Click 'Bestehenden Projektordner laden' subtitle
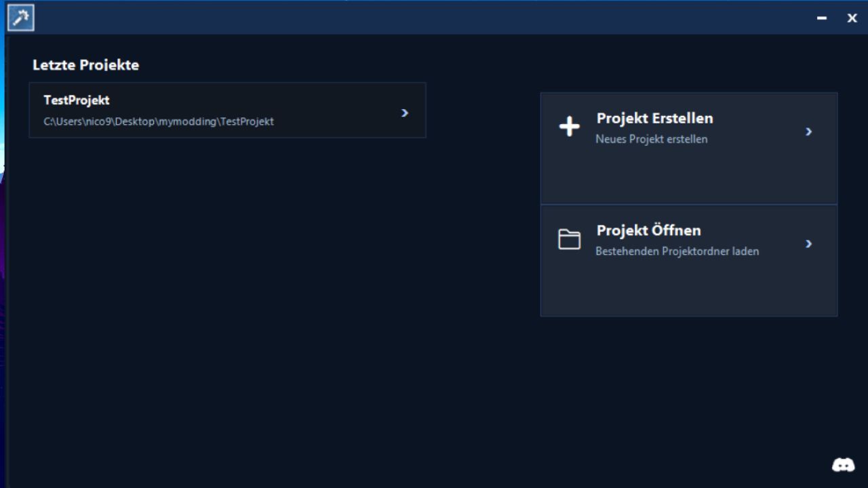Image resolution: width=868 pixels, height=488 pixels. (677, 251)
